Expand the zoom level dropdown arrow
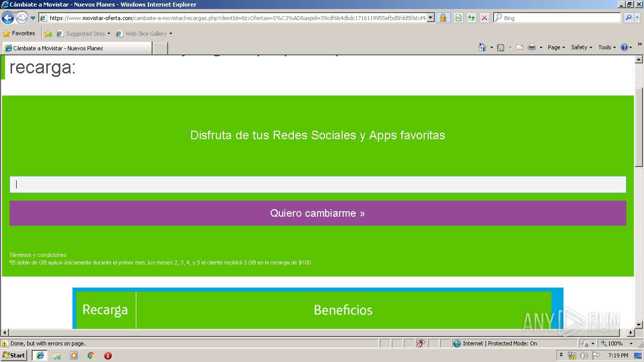Screen dimensions: 644x362 [x=631, y=344]
